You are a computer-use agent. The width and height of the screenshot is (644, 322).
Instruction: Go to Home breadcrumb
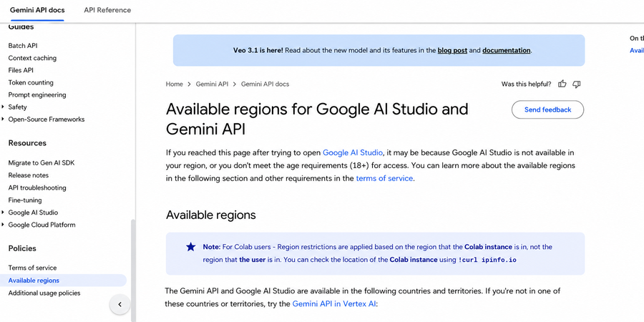tap(174, 84)
